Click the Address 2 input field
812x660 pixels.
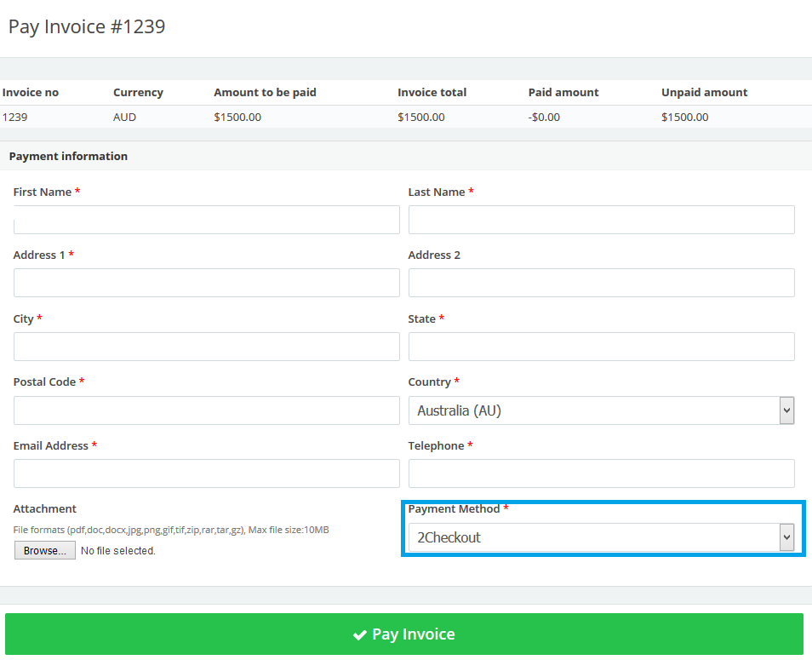(602, 283)
